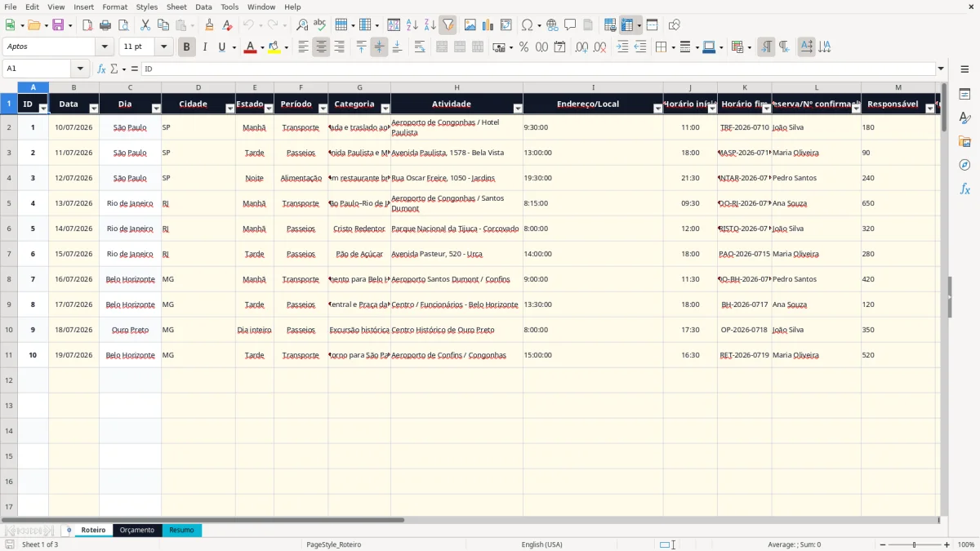Click Sort Ascending icon
Viewport: 980px width, 551px height.
(412, 25)
